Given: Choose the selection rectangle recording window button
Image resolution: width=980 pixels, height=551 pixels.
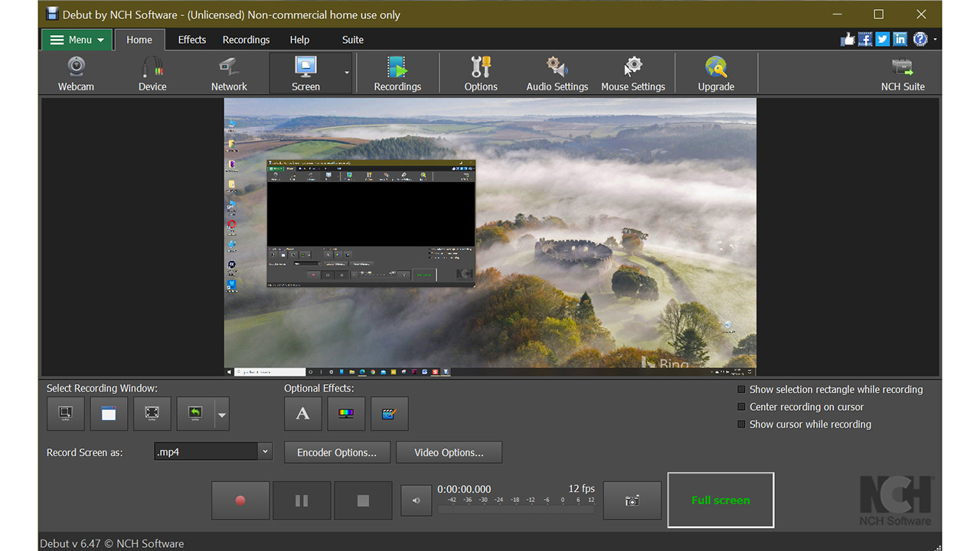Looking at the screenshot, I should pos(65,414).
